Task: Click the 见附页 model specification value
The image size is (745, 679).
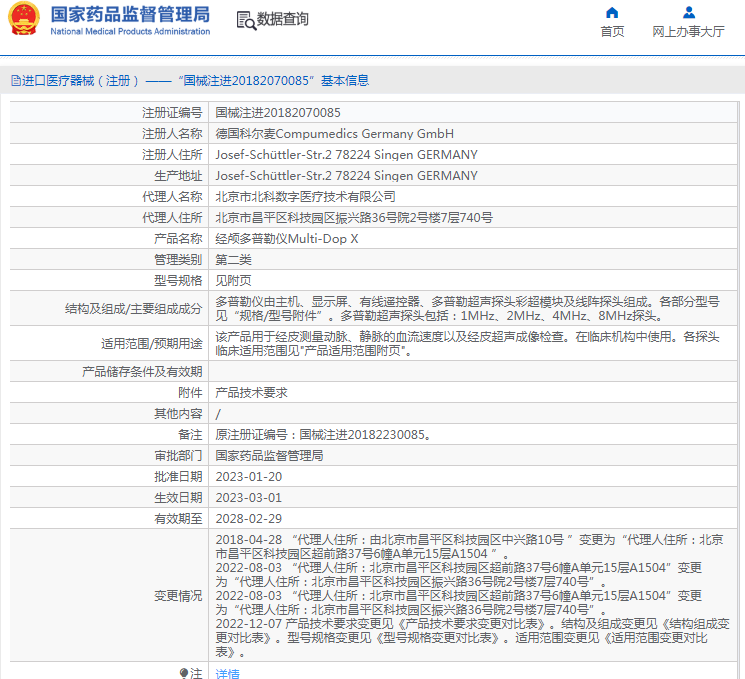Action: point(234,281)
